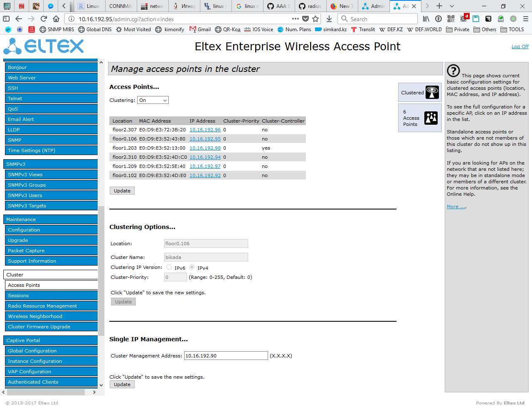Switch to the CONNMA tab

point(121,6)
